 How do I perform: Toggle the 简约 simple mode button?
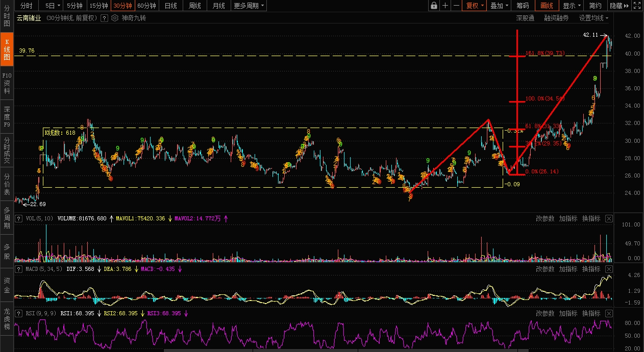click(595, 6)
